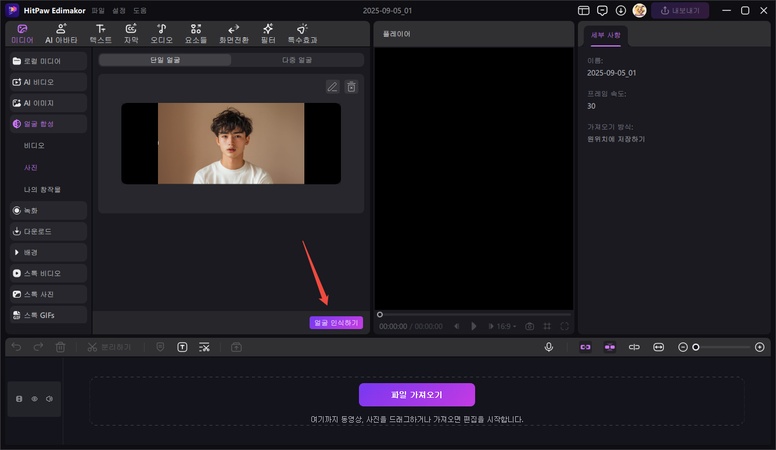Open the 특수효과 effects tool
The width and height of the screenshot is (776, 450).
pos(302,34)
